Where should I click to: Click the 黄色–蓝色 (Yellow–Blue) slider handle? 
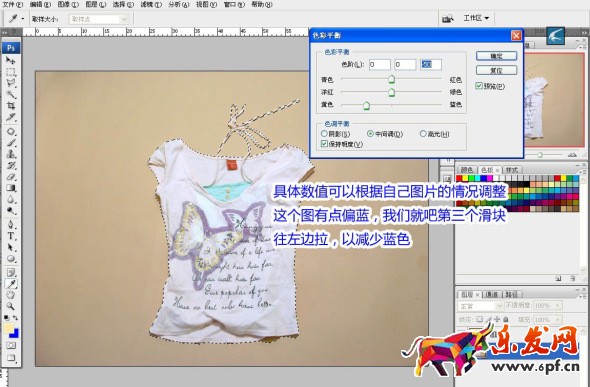click(x=366, y=106)
